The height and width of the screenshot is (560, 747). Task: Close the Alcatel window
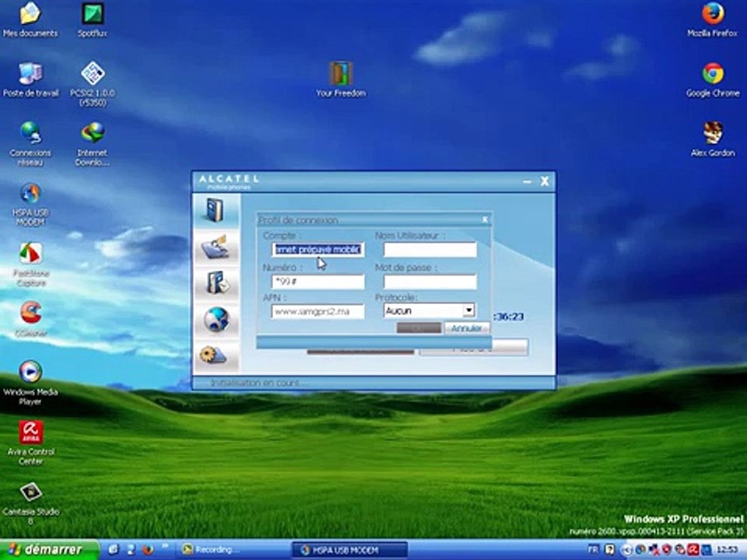point(545,181)
